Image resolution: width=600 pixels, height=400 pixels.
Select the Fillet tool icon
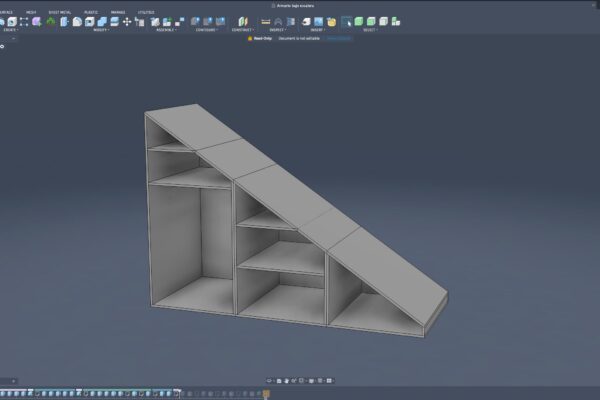(77, 22)
